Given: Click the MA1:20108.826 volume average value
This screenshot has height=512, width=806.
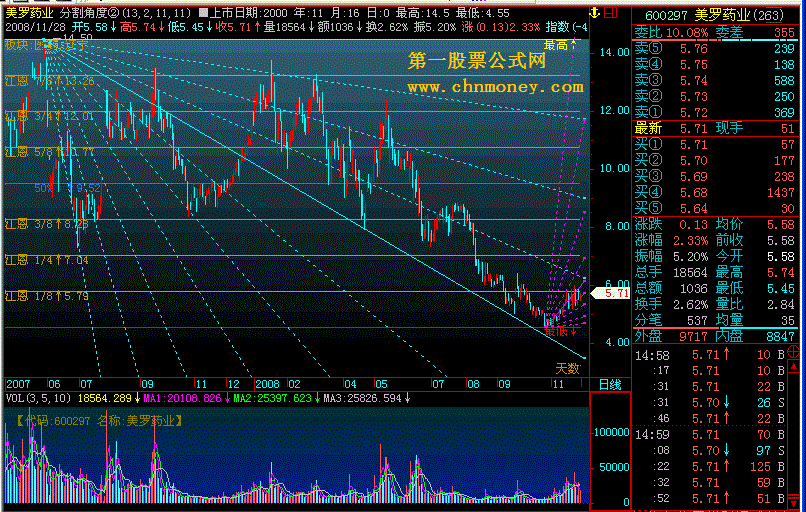Looking at the screenshot, I should (182, 398).
